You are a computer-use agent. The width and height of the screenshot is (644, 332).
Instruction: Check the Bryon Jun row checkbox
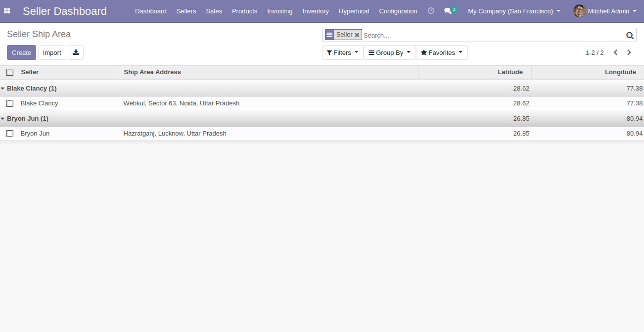10,134
